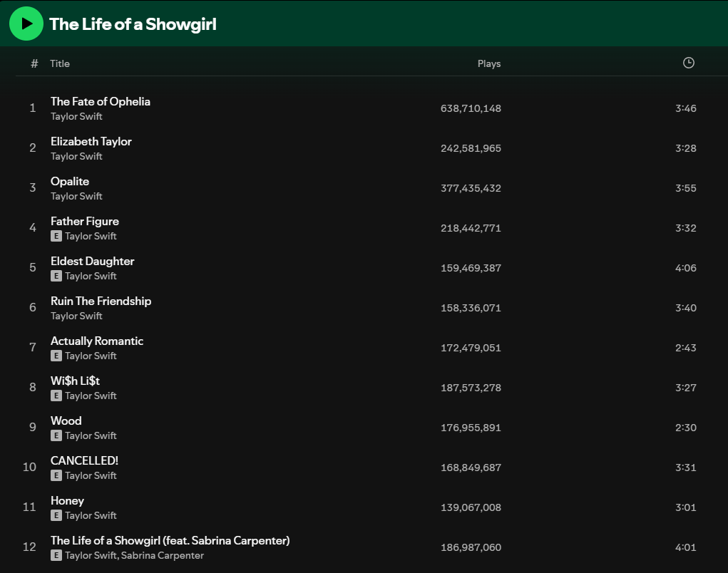Screen dimensions: 728x573
Task: Click play count 187,573,278
Action: (471, 388)
